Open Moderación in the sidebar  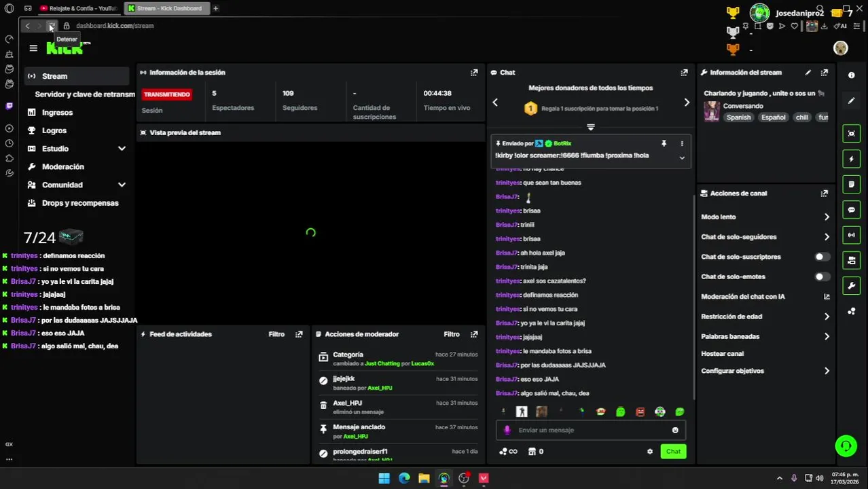pyautogui.click(x=62, y=167)
